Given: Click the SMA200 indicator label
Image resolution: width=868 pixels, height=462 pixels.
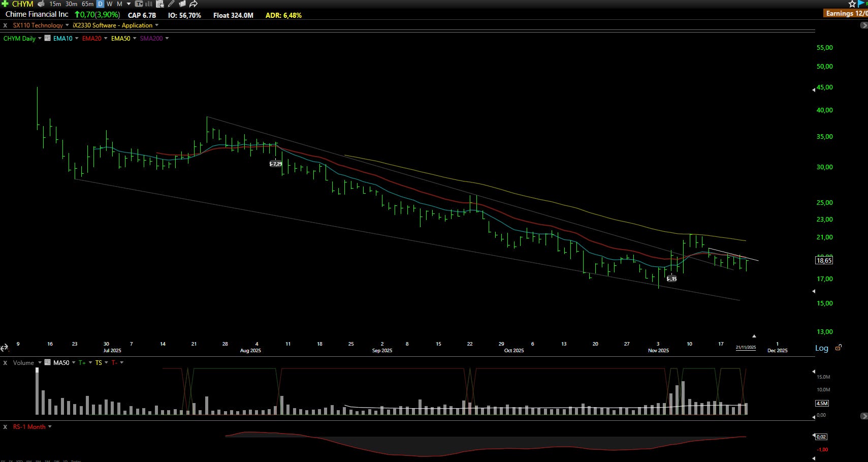Looking at the screenshot, I should point(151,38).
